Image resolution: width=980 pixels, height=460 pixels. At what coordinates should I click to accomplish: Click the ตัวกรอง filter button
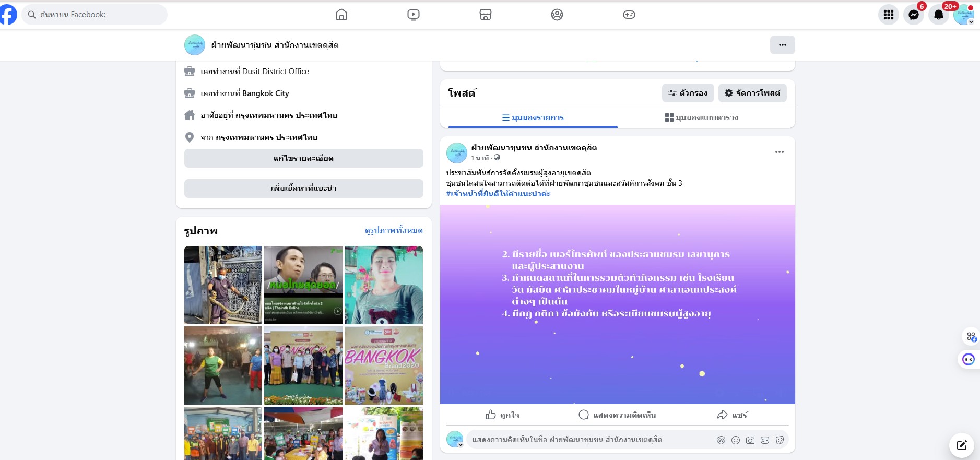point(688,93)
